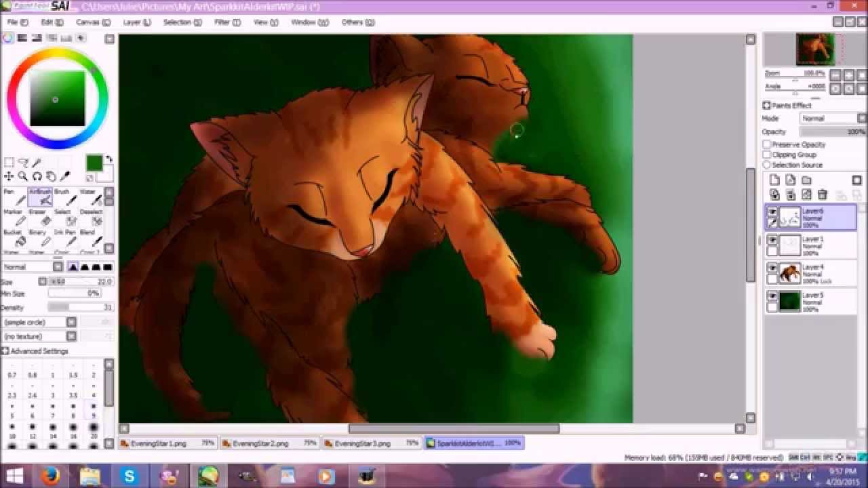Hide Layer4 with its eye icon
The image size is (868, 488).
(772, 268)
